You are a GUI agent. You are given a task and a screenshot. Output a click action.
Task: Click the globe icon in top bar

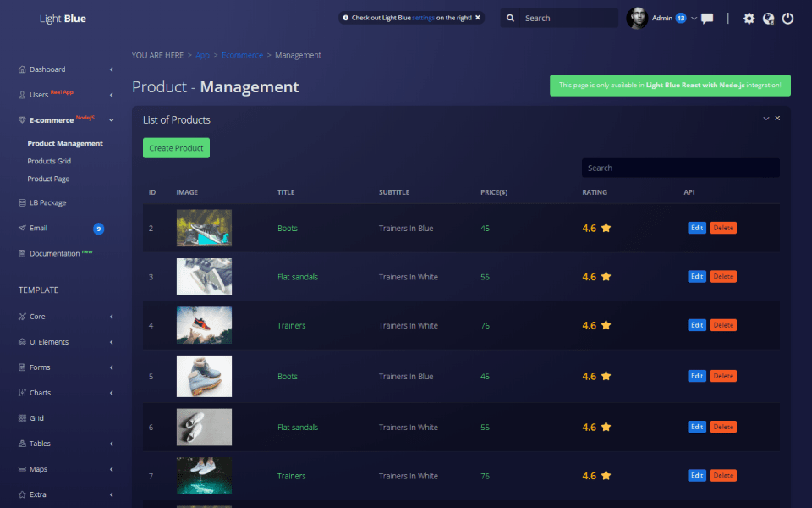pos(768,19)
